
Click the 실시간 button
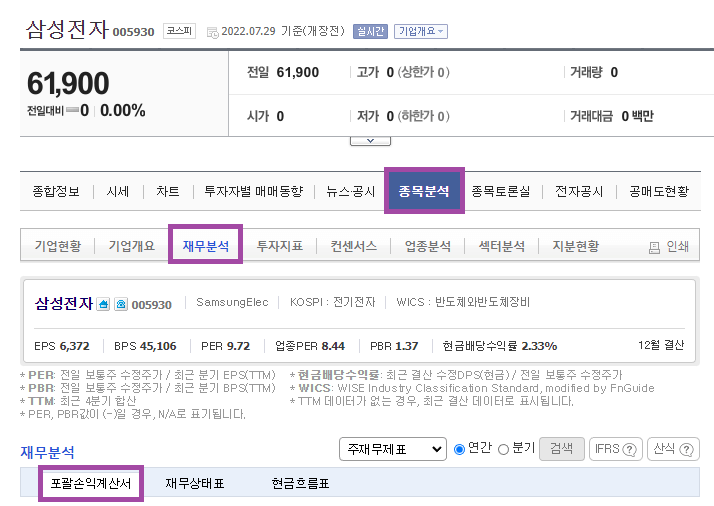point(370,31)
